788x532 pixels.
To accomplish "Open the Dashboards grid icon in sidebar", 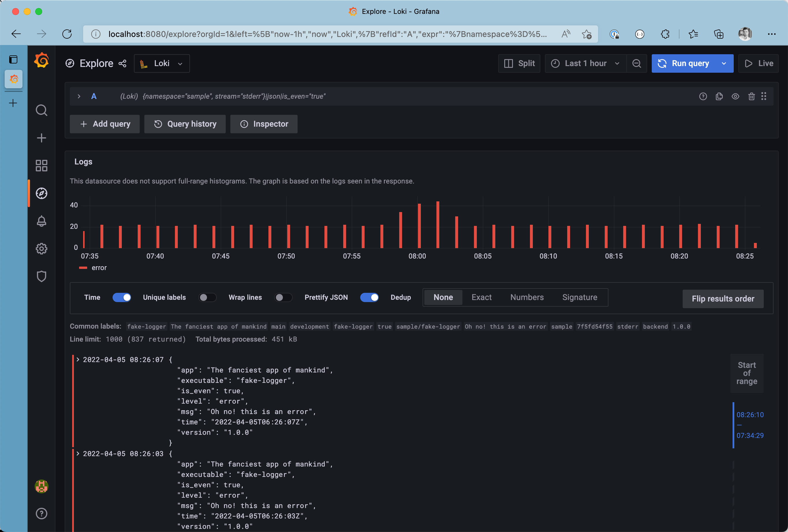I will tap(41, 166).
